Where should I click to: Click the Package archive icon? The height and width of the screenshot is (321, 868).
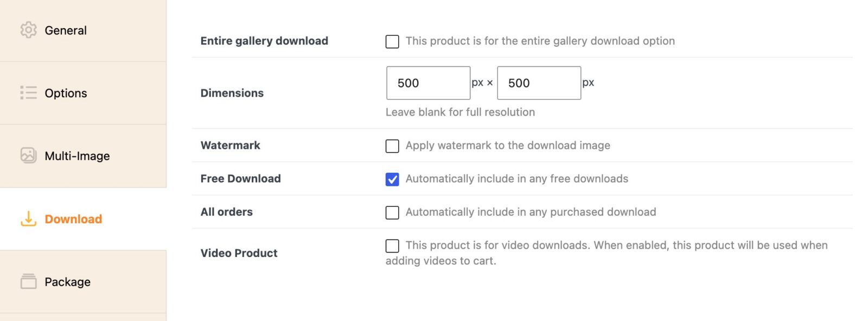pyautogui.click(x=28, y=282)
